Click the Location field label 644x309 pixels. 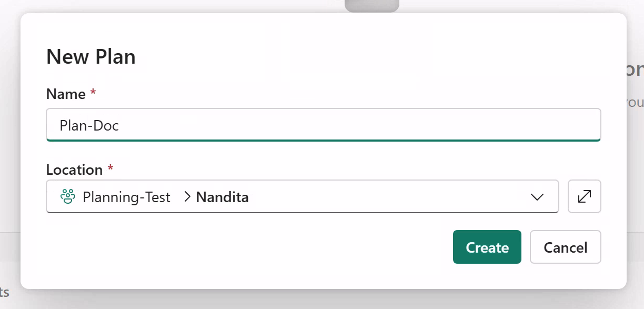click(x=74, y=170)
